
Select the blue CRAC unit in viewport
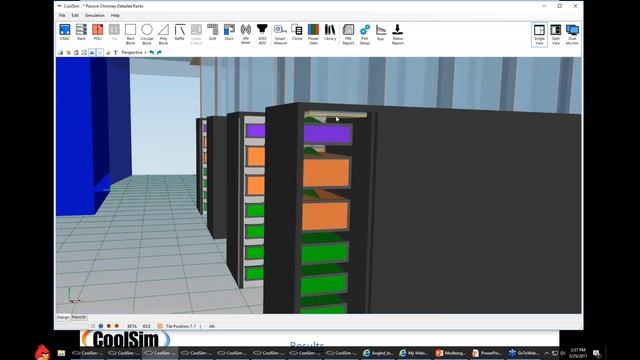[x=93, y=135]
